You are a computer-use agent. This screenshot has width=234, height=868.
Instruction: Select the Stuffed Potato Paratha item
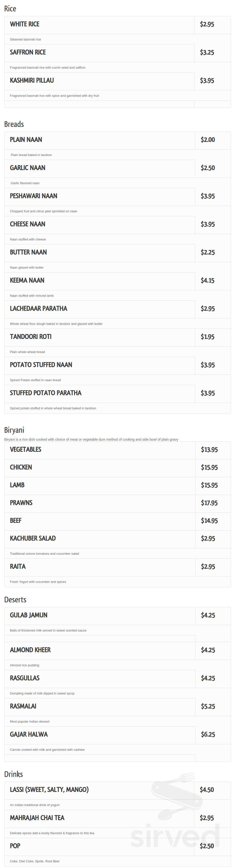click(x=45, y=393)
